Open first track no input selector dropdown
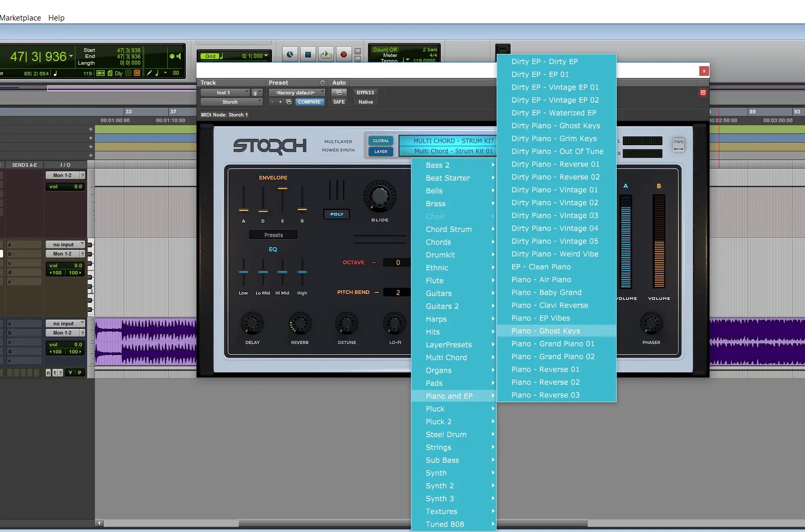 tap(65, 245)
